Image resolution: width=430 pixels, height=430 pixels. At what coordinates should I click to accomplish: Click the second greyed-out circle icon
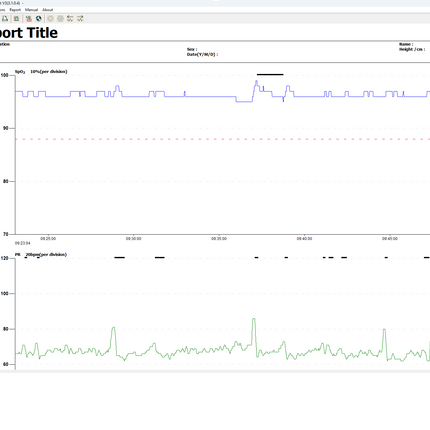60,19
